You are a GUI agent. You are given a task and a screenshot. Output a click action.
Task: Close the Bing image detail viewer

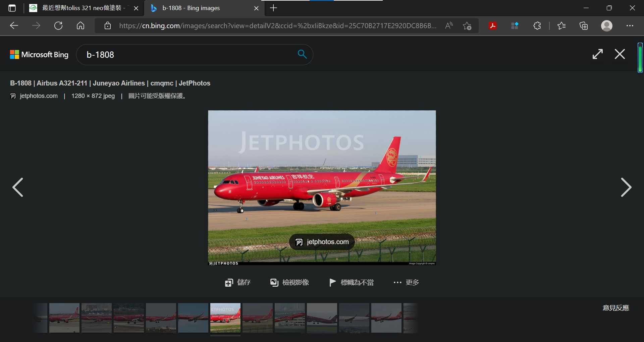(620, 54)
